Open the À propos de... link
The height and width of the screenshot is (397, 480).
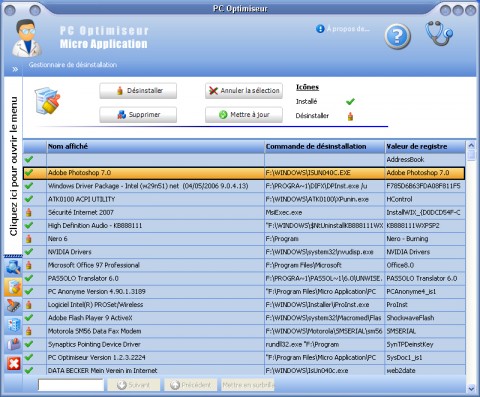[343, 29]
